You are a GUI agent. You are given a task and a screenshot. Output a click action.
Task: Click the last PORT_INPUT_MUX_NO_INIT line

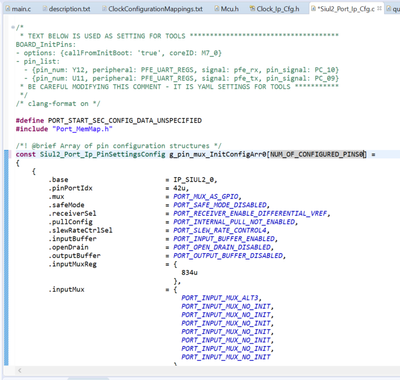click(x=226, y=357)
